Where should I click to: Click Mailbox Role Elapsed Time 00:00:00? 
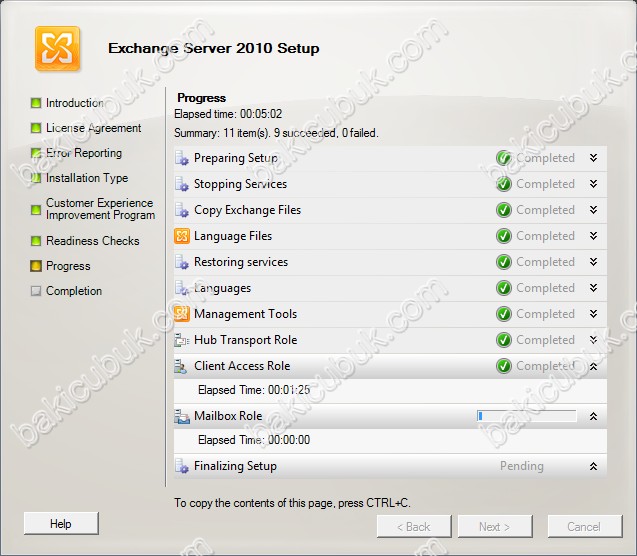(x=254, y=440)
